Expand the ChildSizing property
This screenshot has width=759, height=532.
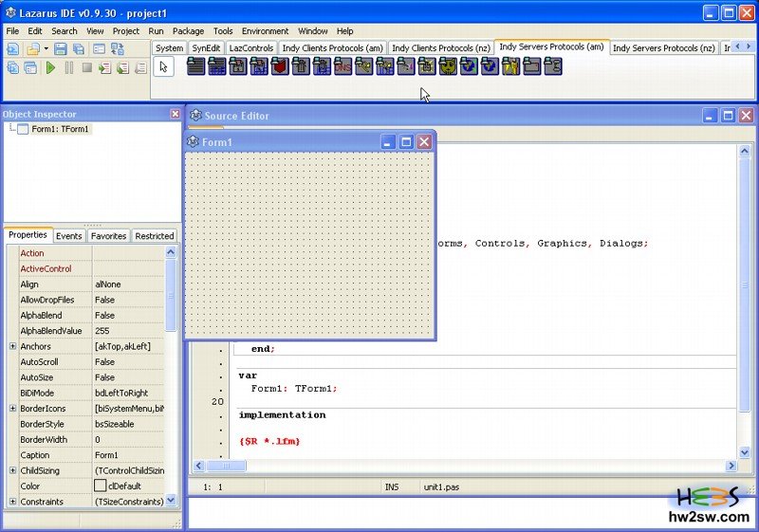tap(12, 470)
